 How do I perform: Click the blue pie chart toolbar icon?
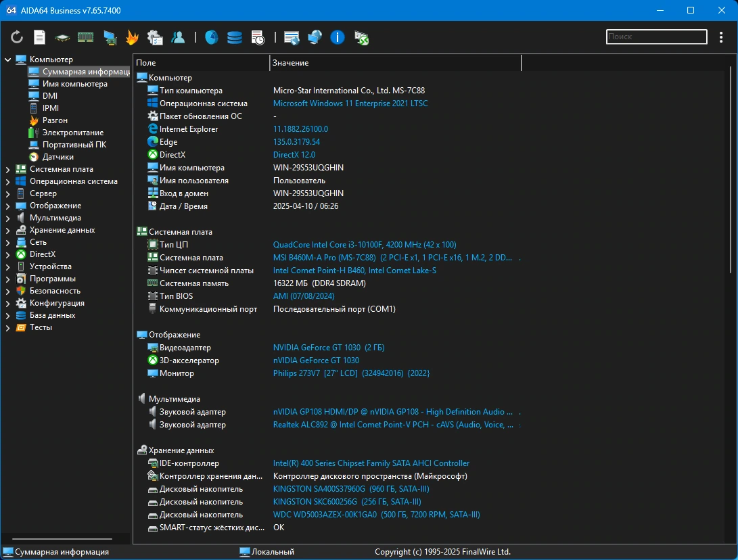[x=211, y=37]
